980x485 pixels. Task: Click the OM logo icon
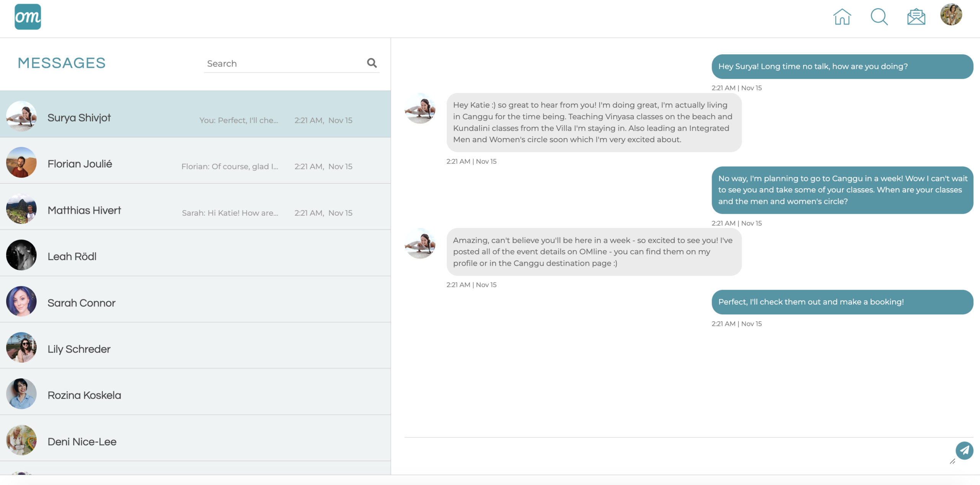click(28, 17)
